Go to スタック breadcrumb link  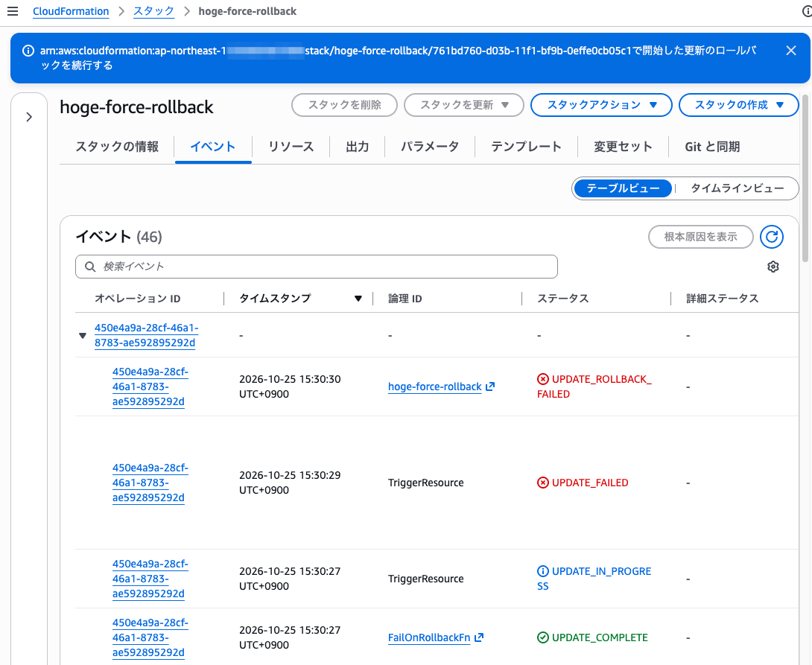point(153,11)
